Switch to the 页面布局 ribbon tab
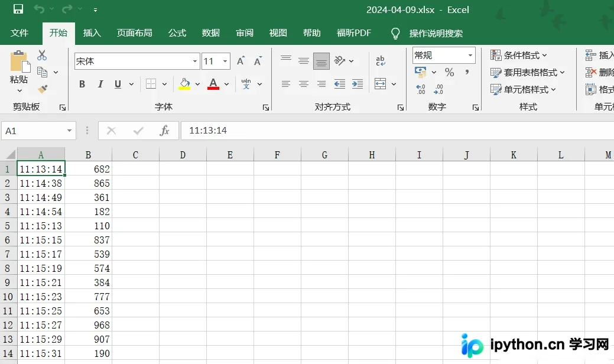The width and height of the screenshot is (614, 364). tap(134, 33)
